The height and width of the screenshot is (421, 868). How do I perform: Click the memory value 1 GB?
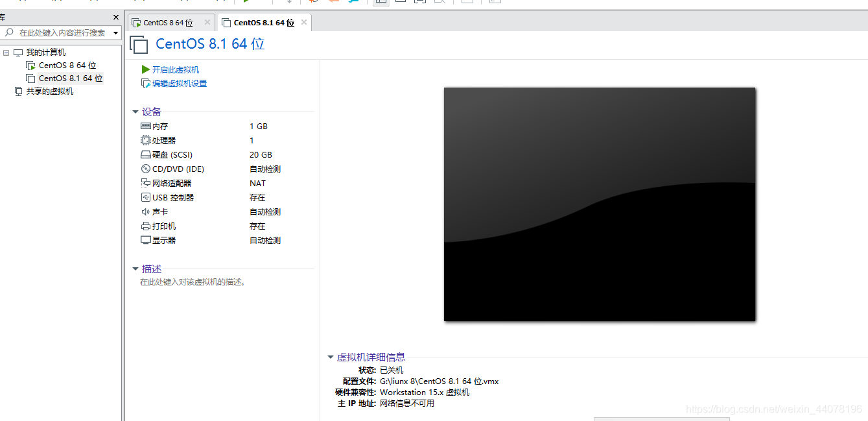tap(259, 126)
